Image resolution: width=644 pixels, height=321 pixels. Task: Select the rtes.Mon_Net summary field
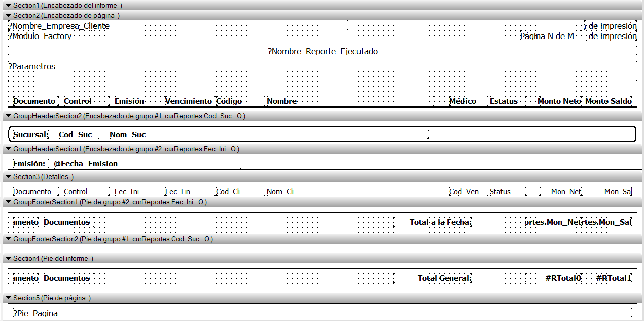[553, 222]
